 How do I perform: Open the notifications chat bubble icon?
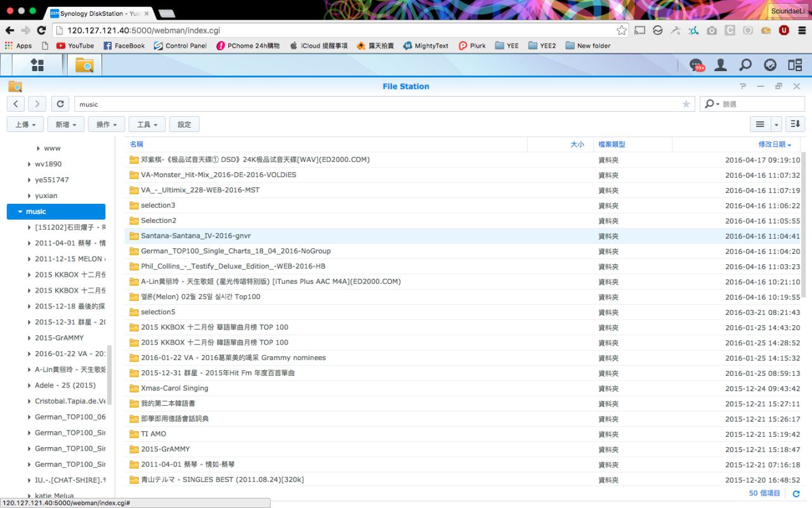697,65
